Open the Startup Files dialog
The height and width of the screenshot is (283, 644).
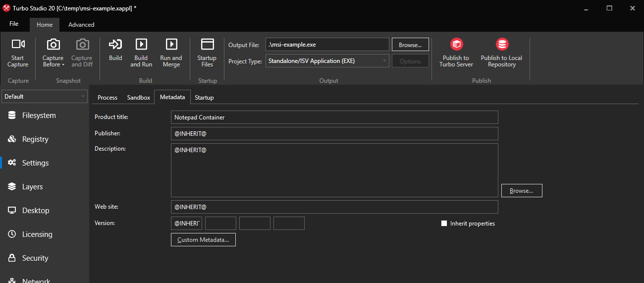[207, 53]
